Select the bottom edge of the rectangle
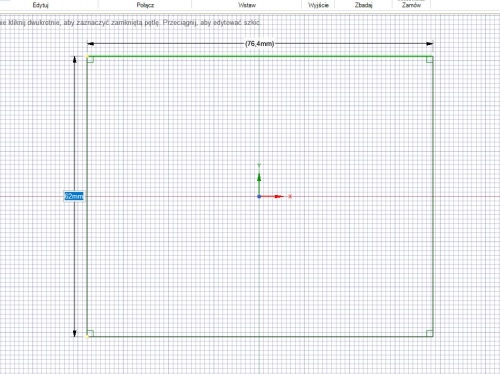The height and width of the screenshot is (374, 500). pyautogui.click(x=260, y=336)
